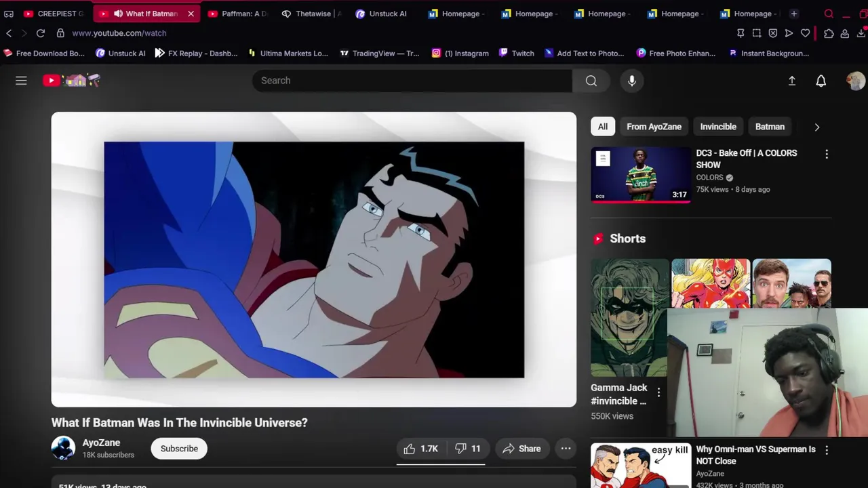
Task: Select the Invincible filter chip
Action: (718, 127)
